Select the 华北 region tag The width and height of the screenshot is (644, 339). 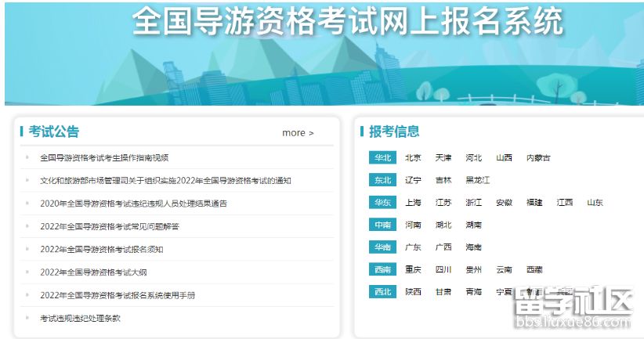382,157
